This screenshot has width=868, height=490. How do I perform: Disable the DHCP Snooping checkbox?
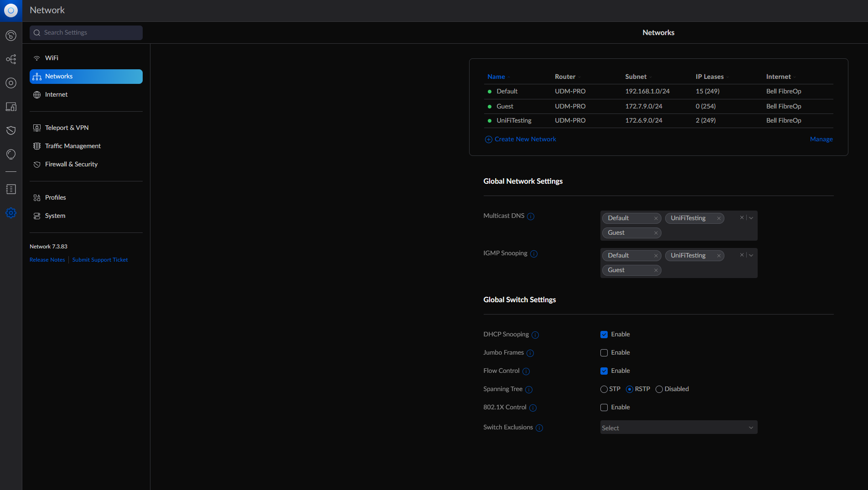[x=604, y=335]
